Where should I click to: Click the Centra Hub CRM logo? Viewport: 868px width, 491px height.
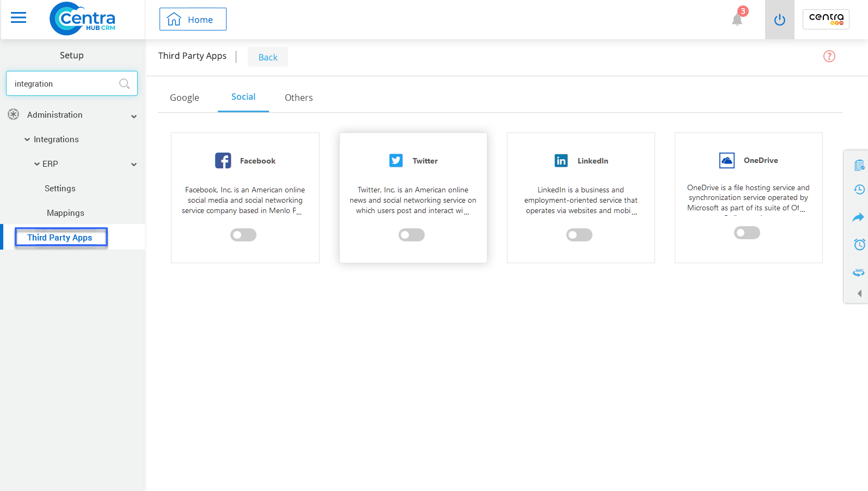click(x=82, y=19)
